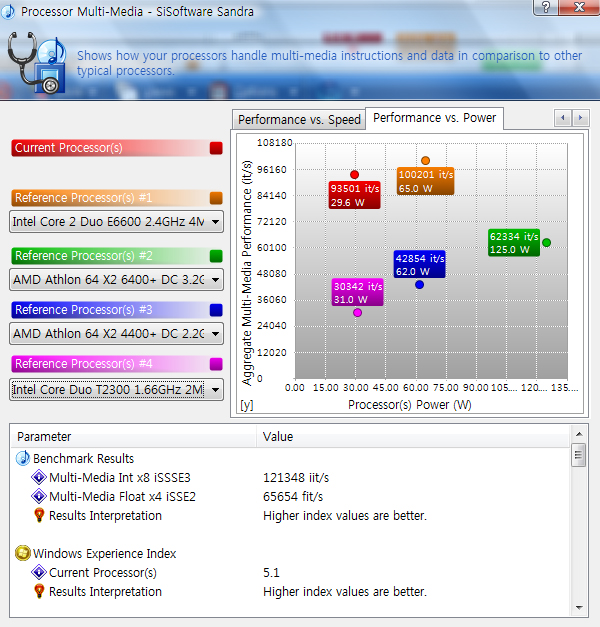
Task: Click the Benchmark Results heading
Action: coord(83,458)
